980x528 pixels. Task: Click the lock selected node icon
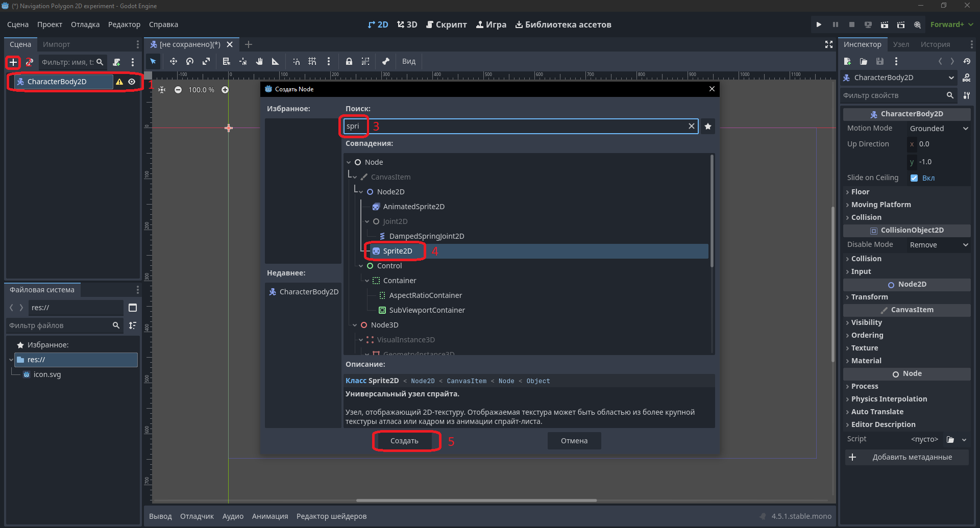coord(349,61)
